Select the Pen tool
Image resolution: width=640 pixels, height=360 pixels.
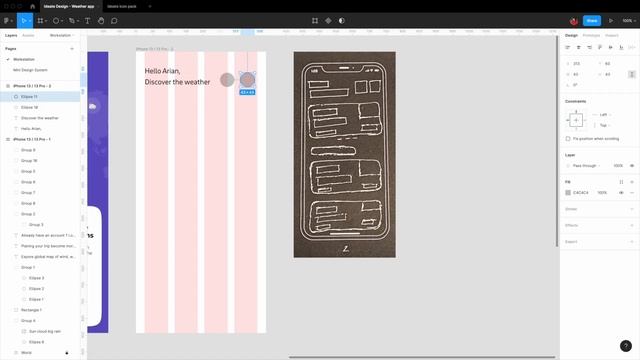click(73, 20)
